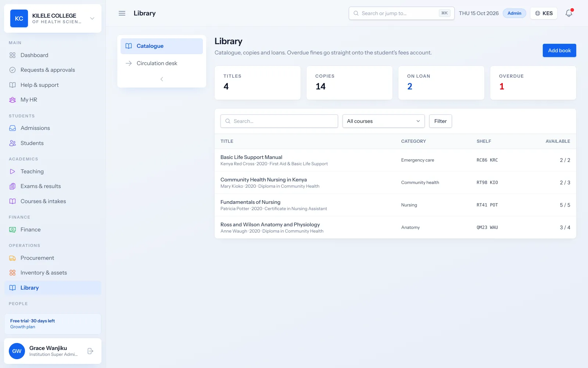Open My HR page
Image resolution: width=588 pixels, height=368 pixels.
coord(53,100)
